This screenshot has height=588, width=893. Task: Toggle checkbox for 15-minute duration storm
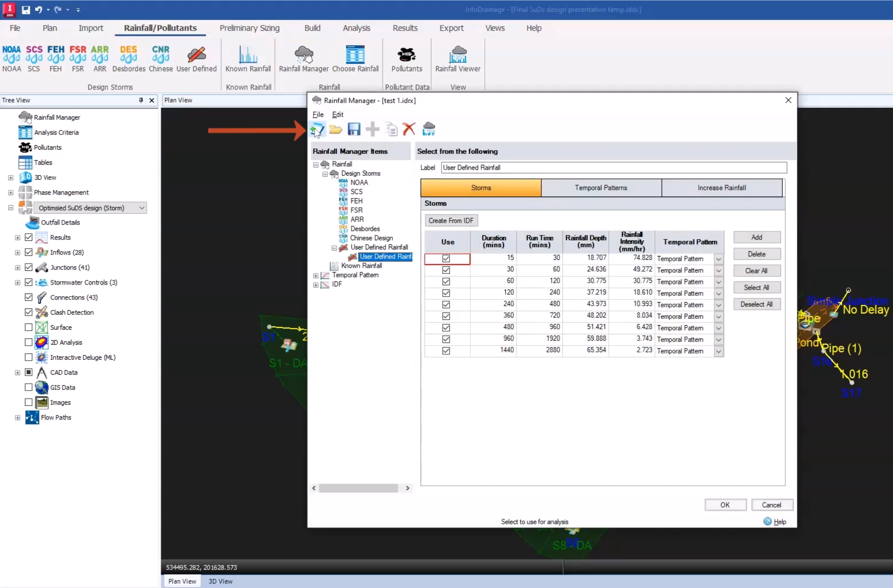tap(446, 257)
